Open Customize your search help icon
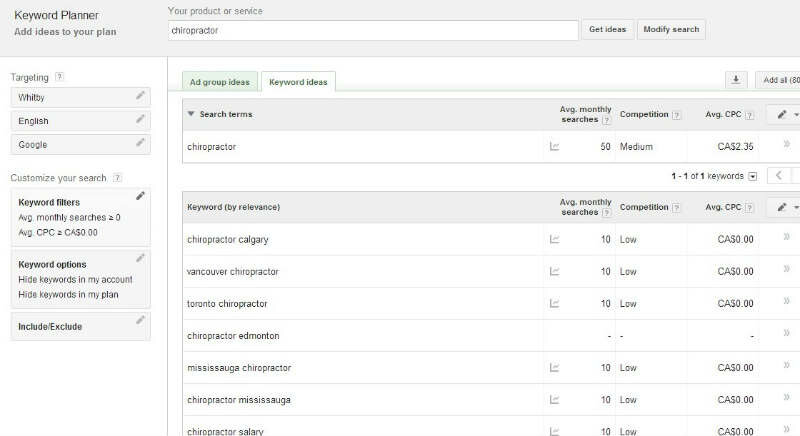This screenshot has height=436, width=800. 117,178
